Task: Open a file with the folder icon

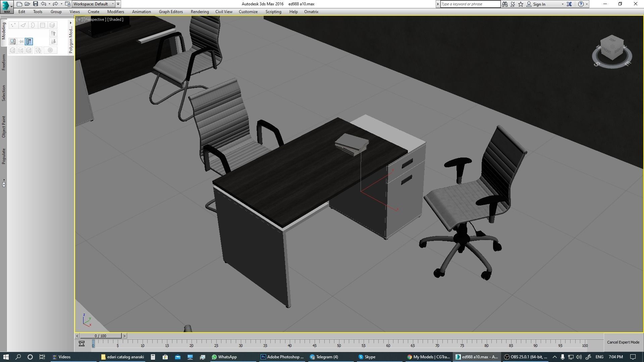Action: [27, 4]
